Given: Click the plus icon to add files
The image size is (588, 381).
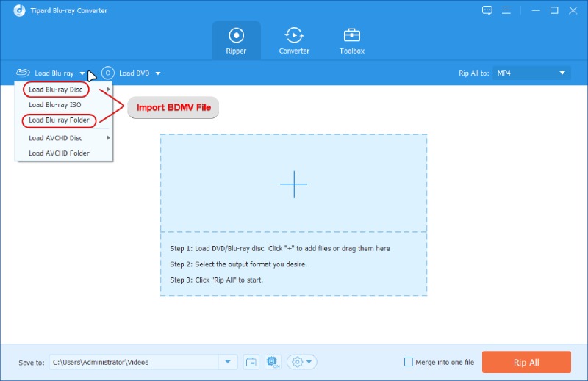Looking at the screenshot, I should [x=293, y=184].
